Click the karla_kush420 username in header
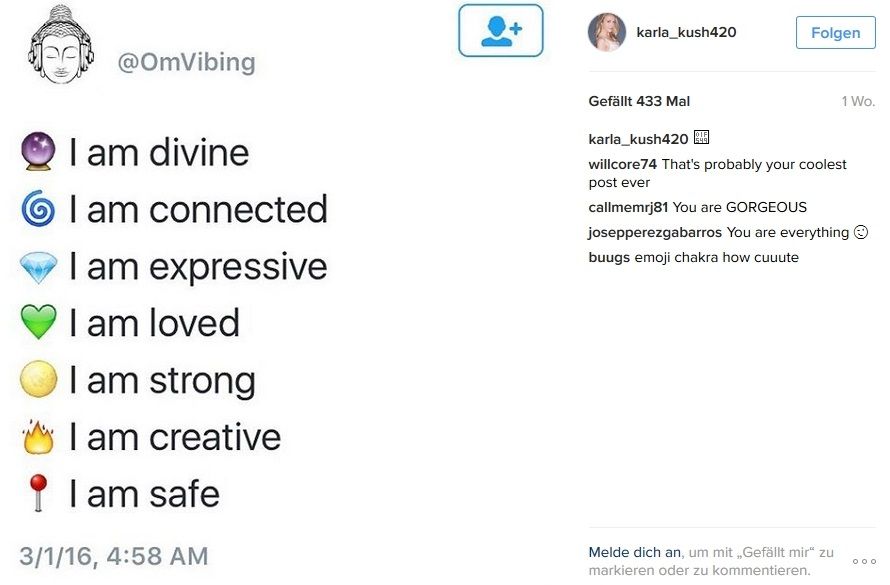This screenshot has width=890, height=585. click(x=686, y=32)
